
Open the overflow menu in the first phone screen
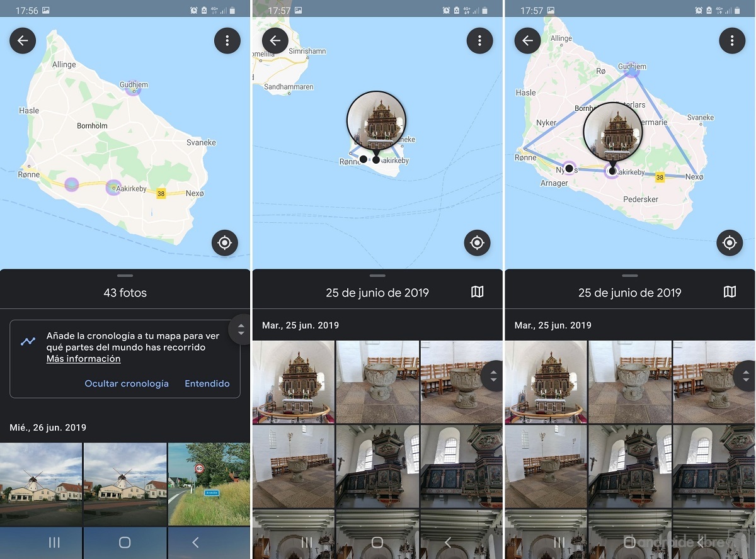click(227, 40)
